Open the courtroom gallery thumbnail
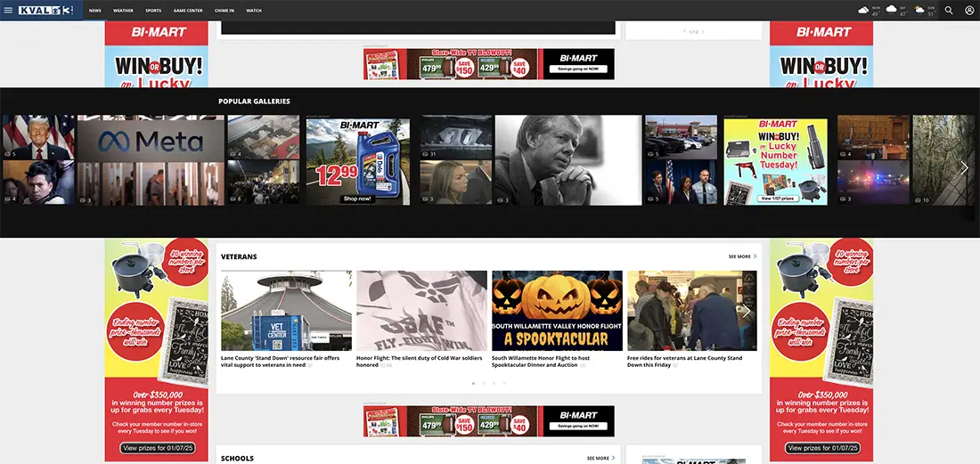Viewport: 980px width, 464px height. 873,137
